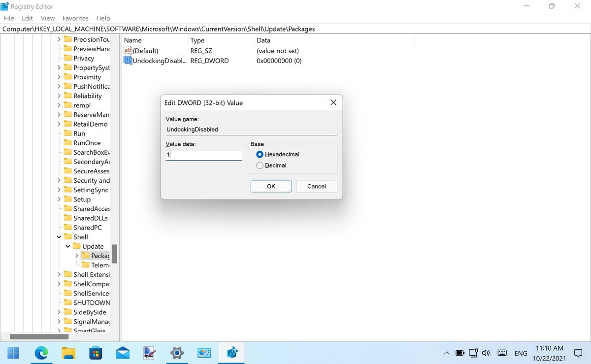The width and height of the screenshot is (591, 364).
Task: Click the Registry Editor taskbar icon
Action: click(231, 353)
